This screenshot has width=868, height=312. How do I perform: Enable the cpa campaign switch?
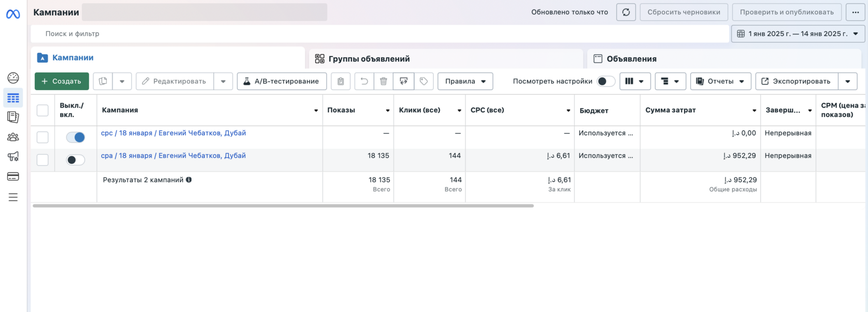(75, 160)
